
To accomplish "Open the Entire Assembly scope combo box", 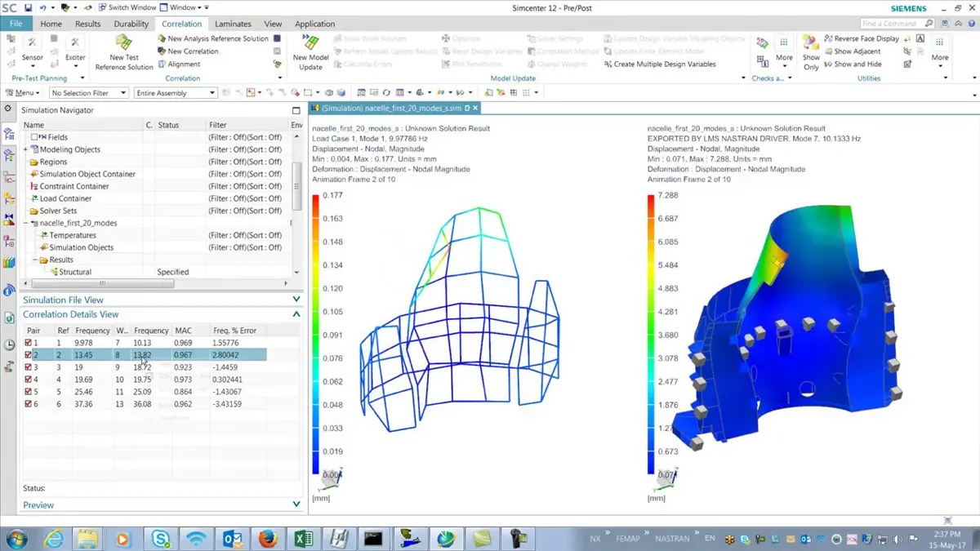I will click(x=176, y=93).
